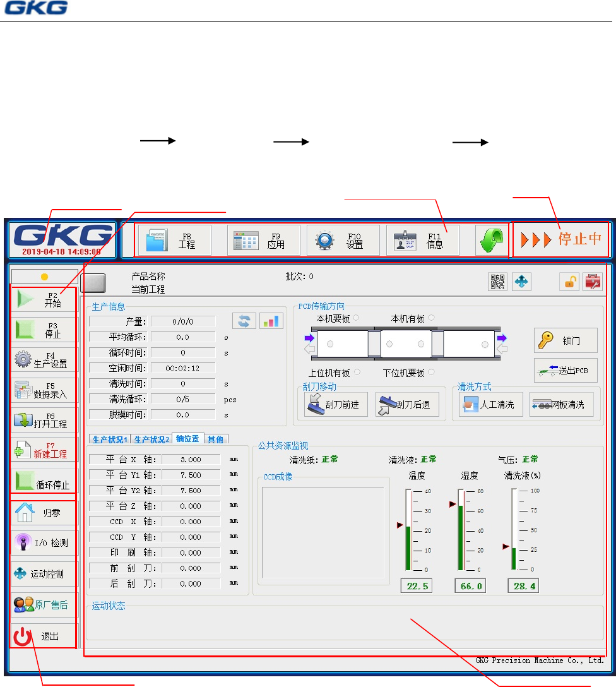Click temperature value 22.5
The image size is (616, 687).
pyautogui.click(x=417, y=586)
